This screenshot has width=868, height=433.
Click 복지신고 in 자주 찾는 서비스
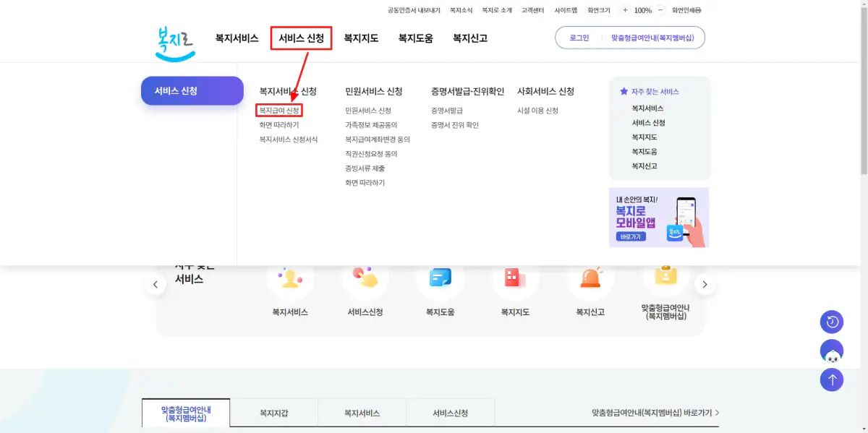[644, 166]
